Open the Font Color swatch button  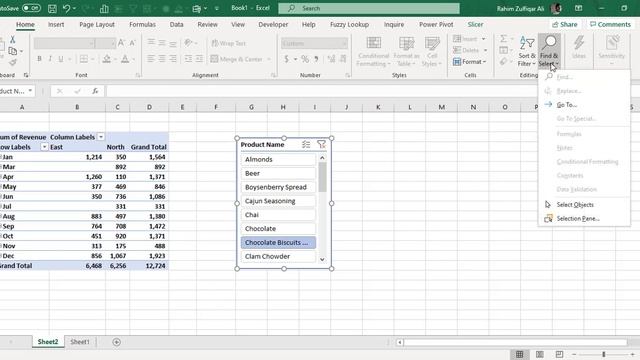pyautogui.click(x=125, y=59)
